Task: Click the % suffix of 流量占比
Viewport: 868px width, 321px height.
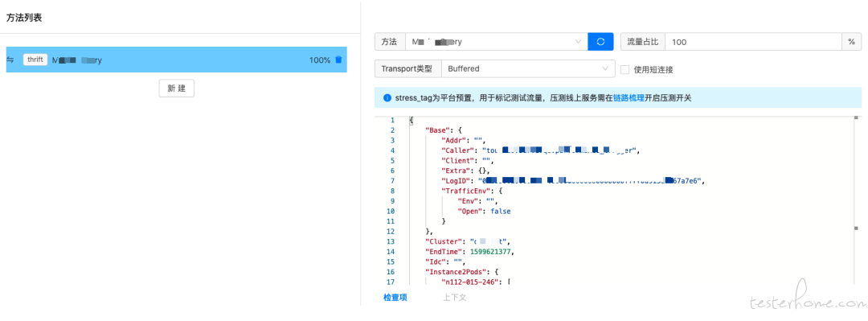Action: point(851,42)
